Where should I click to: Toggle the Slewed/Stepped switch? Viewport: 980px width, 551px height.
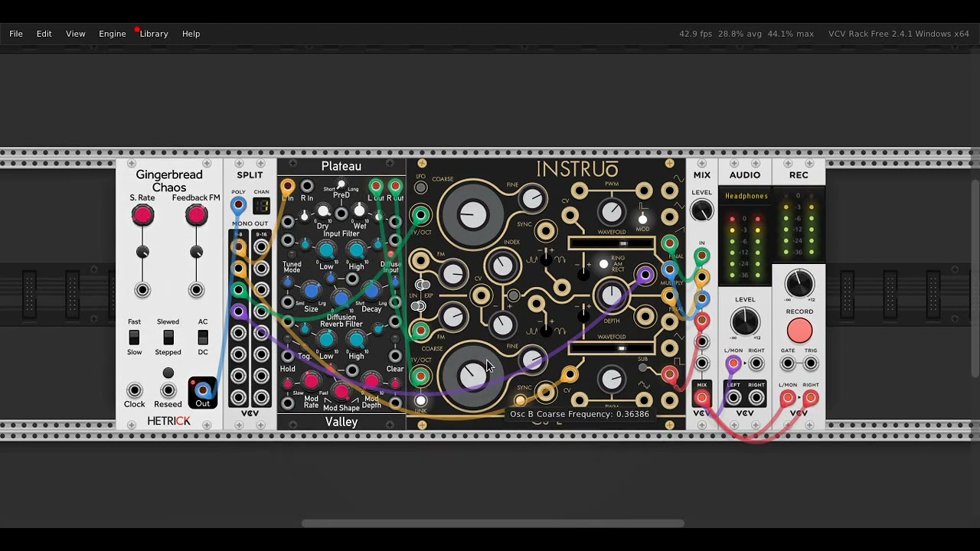coord(168,337)
